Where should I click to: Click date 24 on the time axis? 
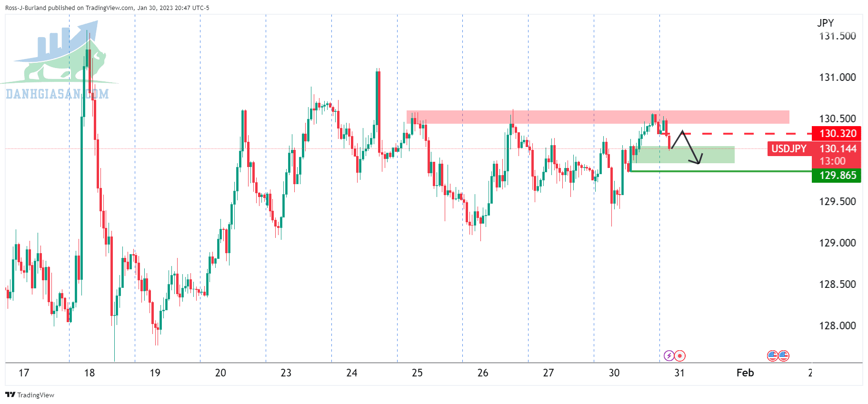click(x=352, y=373)
